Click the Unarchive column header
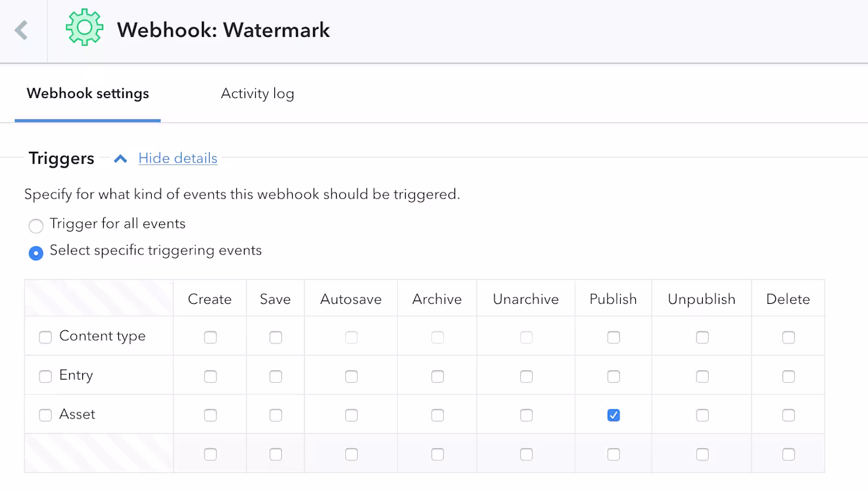Image resolution: width=868 pixels, height=492 pixels. [526, 299]
